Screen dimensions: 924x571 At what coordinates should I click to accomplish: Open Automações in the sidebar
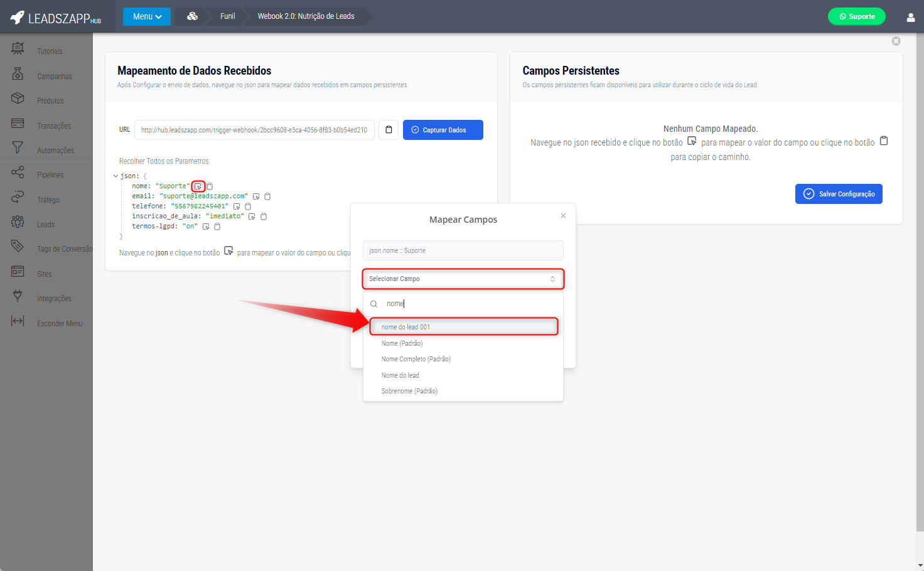point(55,151)
